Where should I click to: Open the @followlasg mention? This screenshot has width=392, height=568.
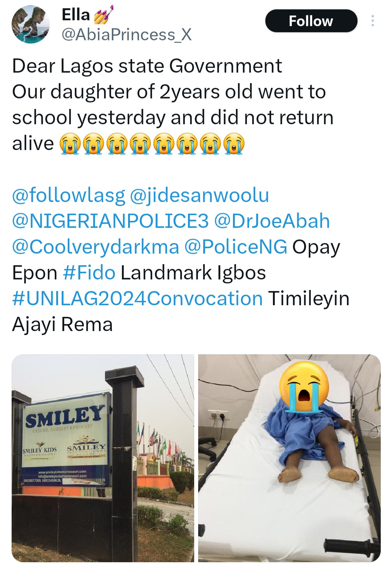(69, 195)
